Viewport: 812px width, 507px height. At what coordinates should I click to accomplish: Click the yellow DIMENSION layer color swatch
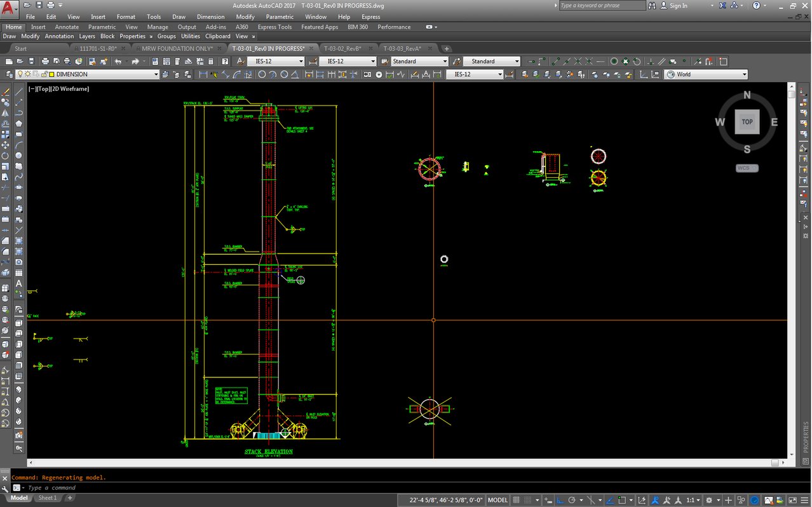pyautogui.click(x=51, y=74)
